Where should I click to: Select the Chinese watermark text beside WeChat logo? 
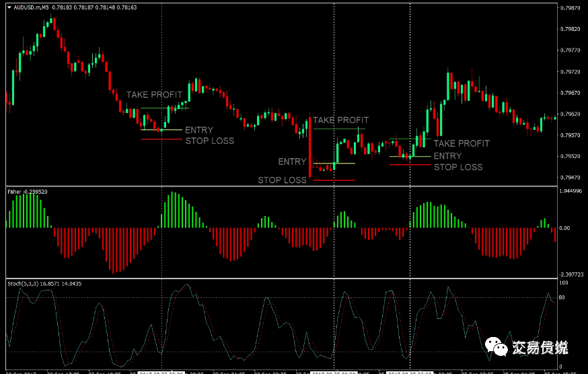[540, 348]
